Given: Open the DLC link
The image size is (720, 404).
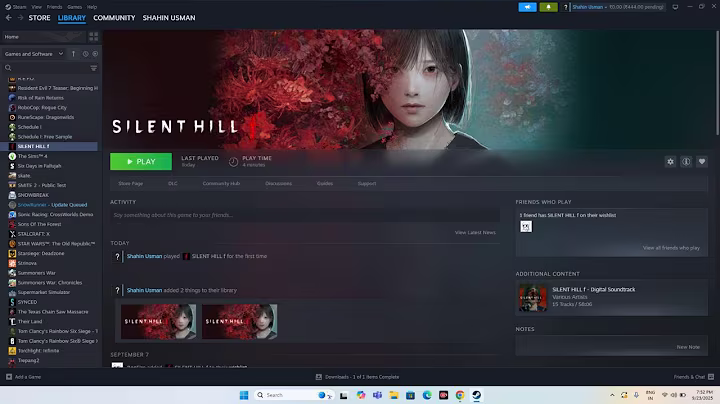Looking at the screenshot, I should (x=173, y=183).
